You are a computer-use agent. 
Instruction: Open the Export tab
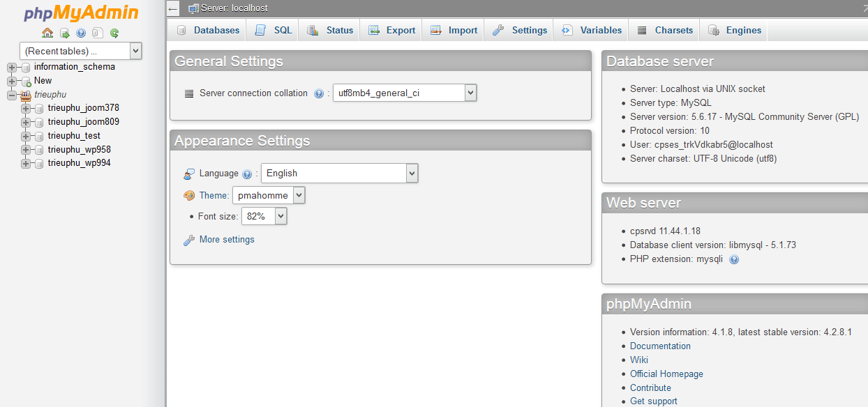click(x=391, y=30)
